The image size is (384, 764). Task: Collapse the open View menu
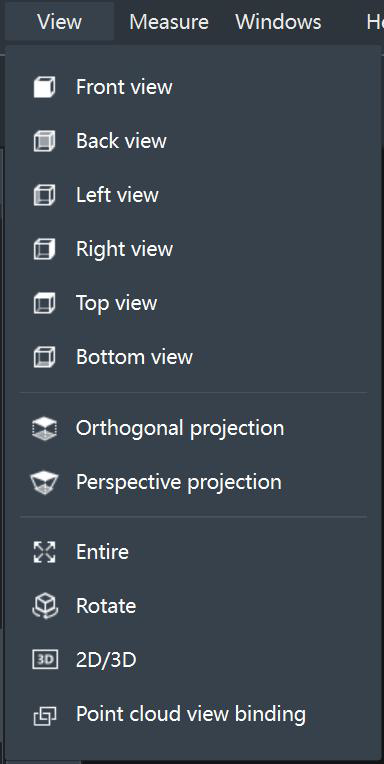(x=59, y=22)
